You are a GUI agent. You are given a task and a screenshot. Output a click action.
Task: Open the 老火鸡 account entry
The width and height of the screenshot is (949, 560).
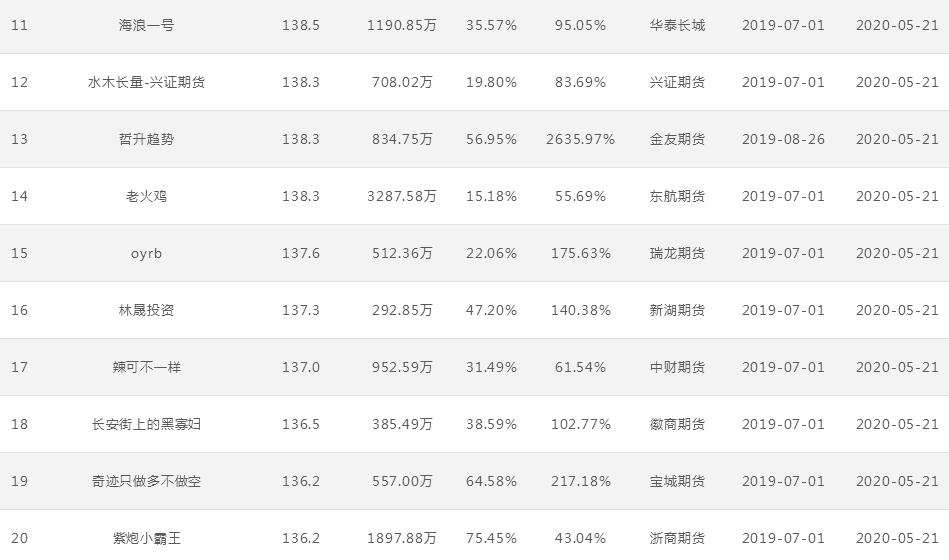tap(146, 196)
